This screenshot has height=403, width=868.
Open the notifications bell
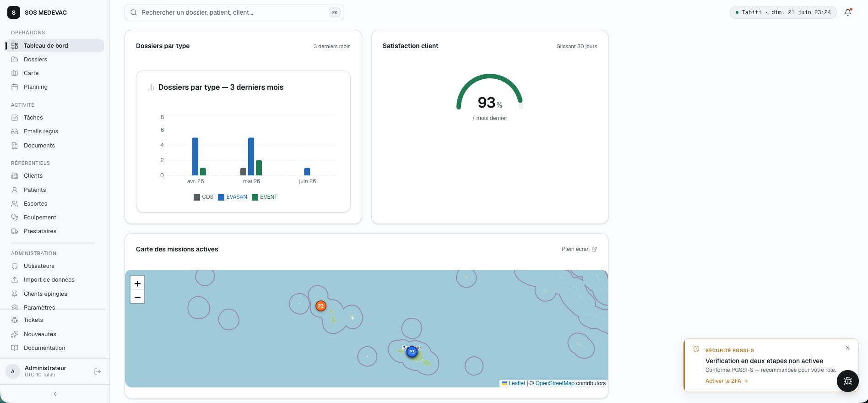click(x=848, y=12)
